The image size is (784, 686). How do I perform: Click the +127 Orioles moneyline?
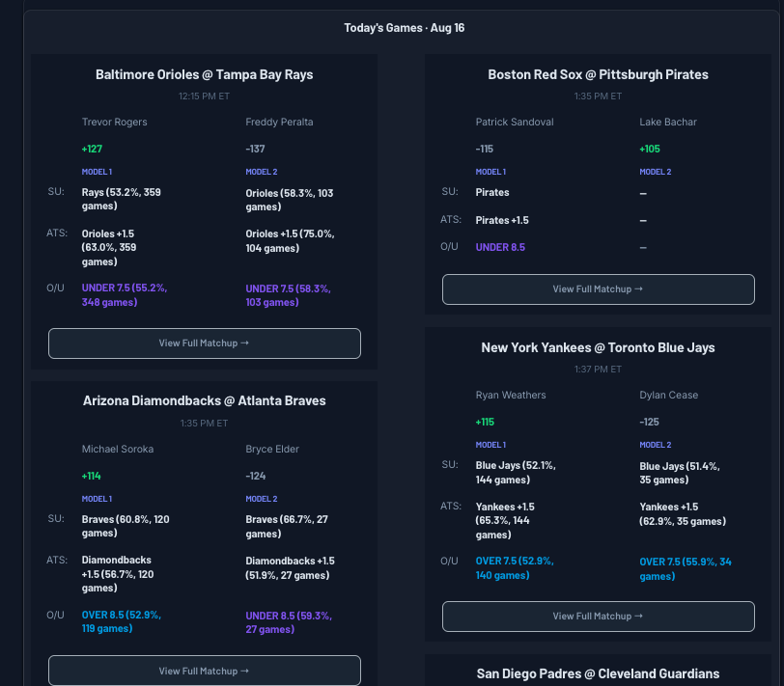[92, 149]
